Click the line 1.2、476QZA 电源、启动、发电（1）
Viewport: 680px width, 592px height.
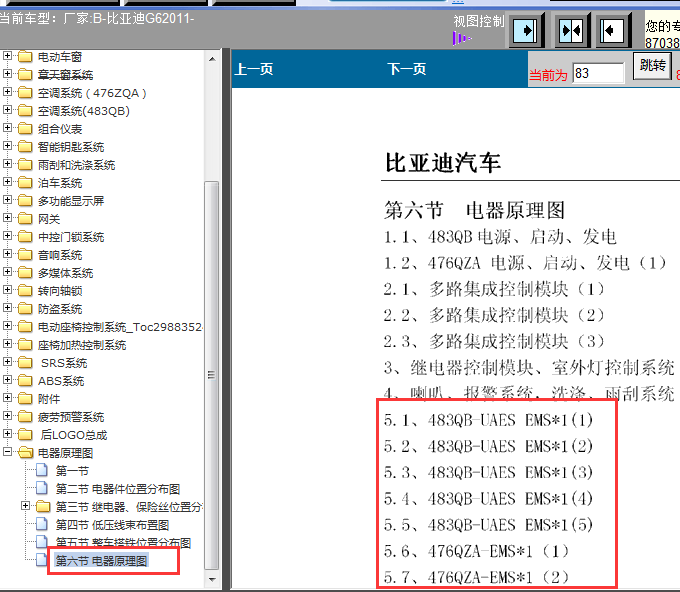pos(525,263)
